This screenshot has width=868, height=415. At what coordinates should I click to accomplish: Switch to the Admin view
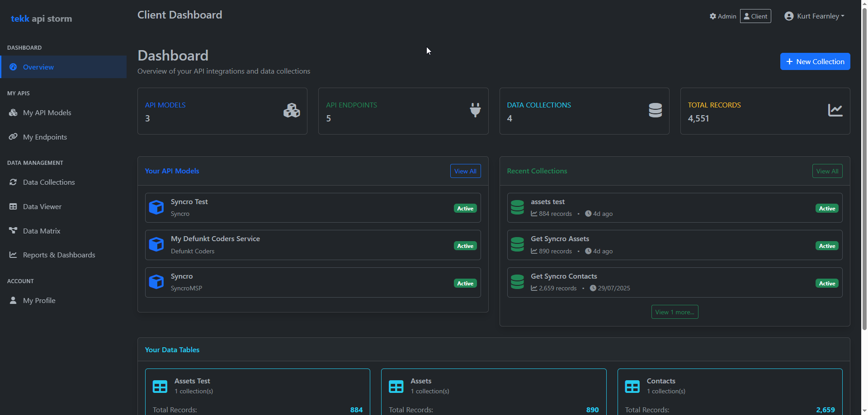pyautogui.click(x=722, y=16)
